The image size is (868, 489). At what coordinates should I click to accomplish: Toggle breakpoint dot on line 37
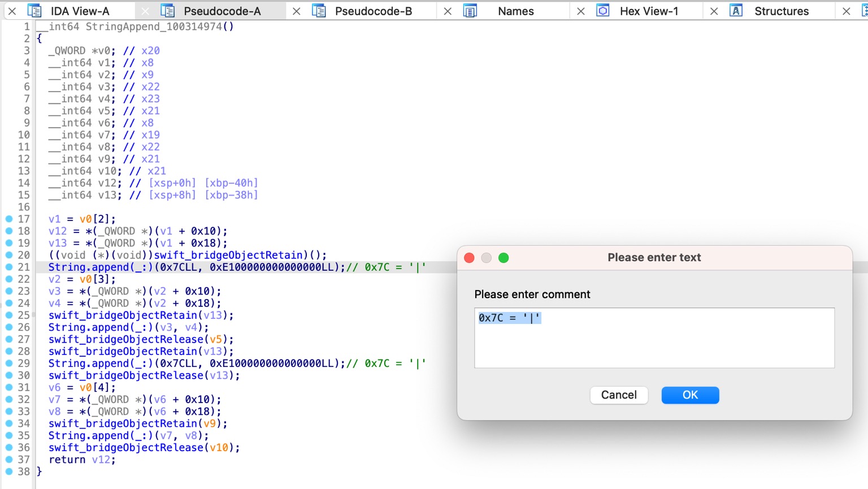coord(9,460)
